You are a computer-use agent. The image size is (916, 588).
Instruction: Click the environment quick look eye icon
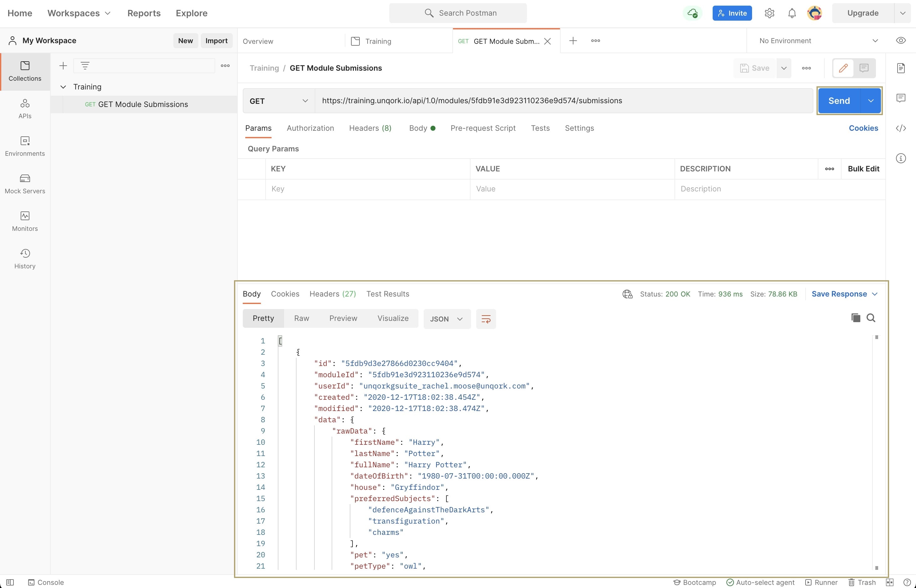pyautogui.click(x=901, y=40)
